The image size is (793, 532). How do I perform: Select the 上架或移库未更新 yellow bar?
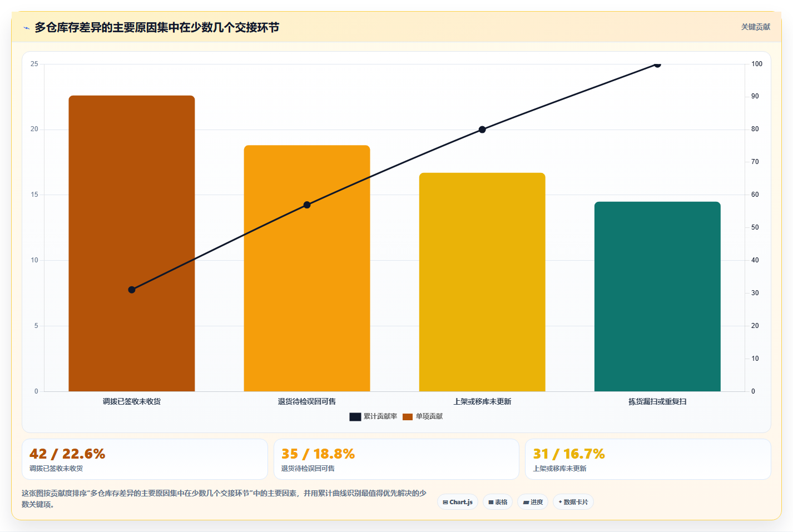pyautogui.click(x=482, y=282)
